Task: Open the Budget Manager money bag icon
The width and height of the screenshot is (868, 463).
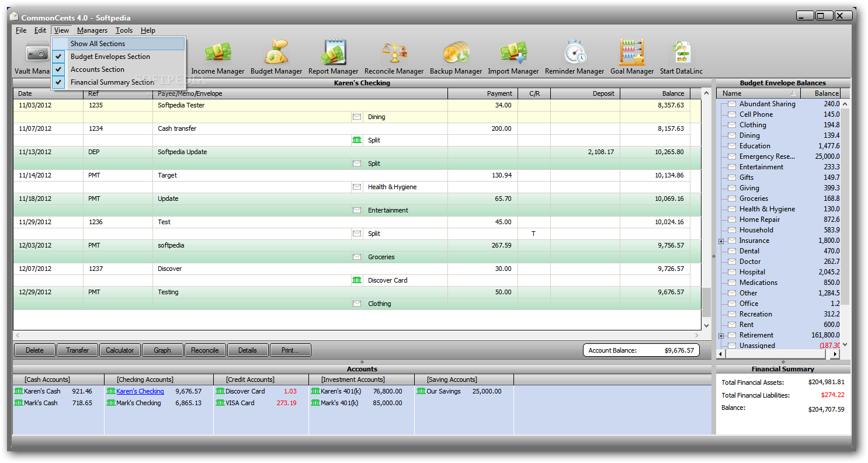Action: click(276, 53)
